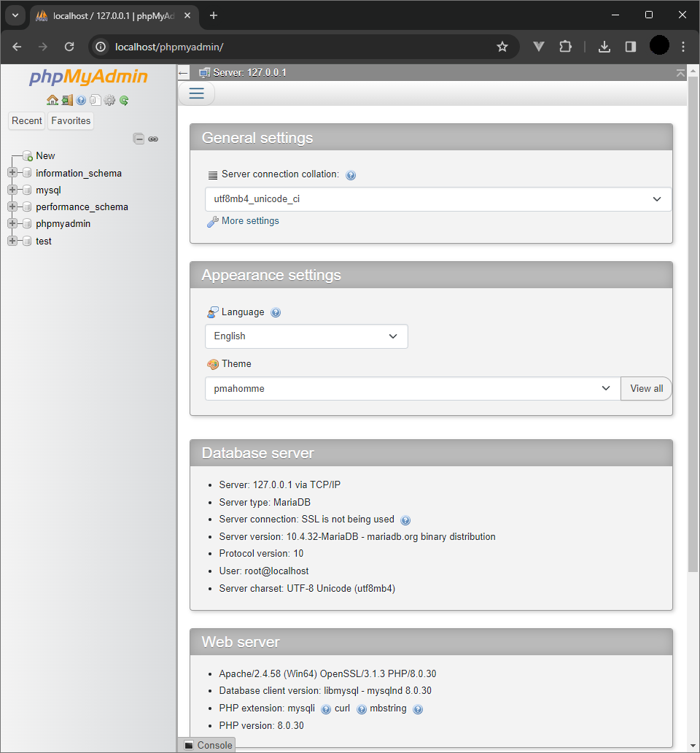The width and height of the screenshot is (700, 753).
Task: Expand the test database tree
Action: pos(12,241)
